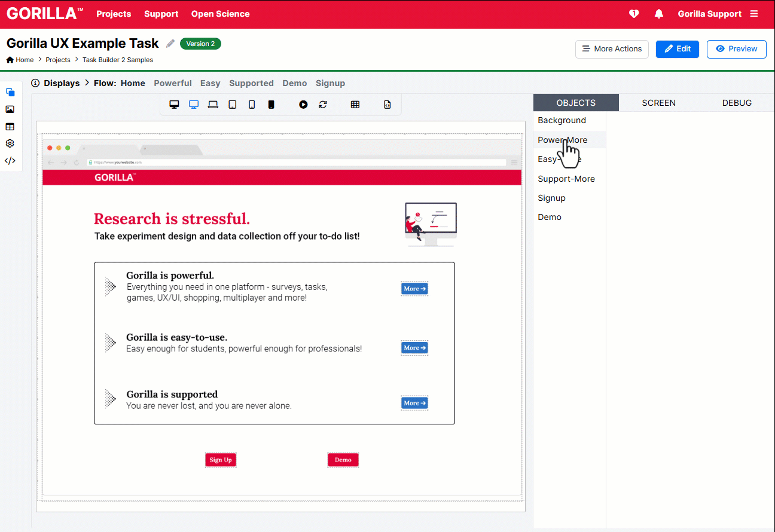This screenshot has height=532, width=775.
Task: Click the Home breadcrumb text link
Action: click(x=25, y=60)
